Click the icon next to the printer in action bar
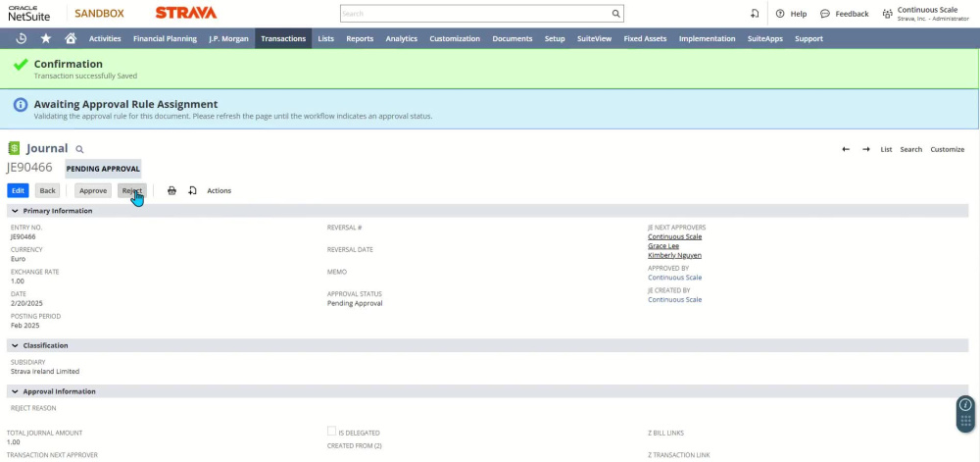Image resolution: width=980 pixels, height=462 pixels. pos(192,190)
